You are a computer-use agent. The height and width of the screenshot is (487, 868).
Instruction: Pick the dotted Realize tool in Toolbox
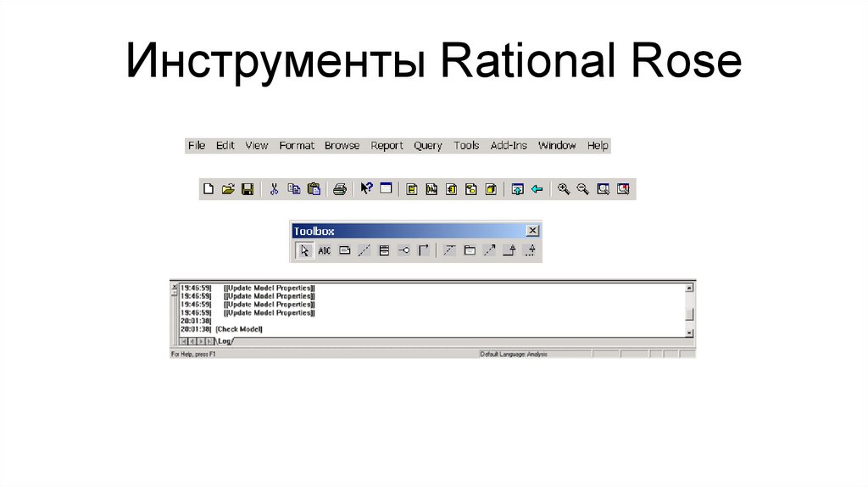tap(530, 250)
